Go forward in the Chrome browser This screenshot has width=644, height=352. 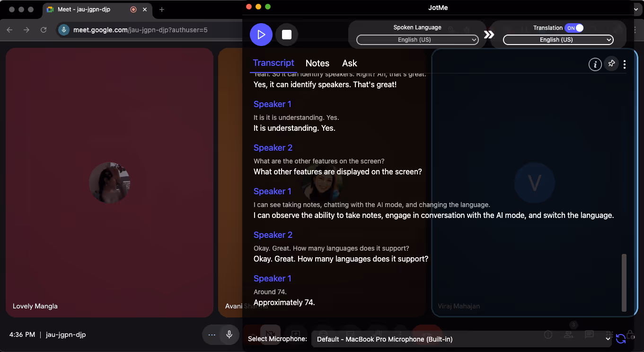26,30
